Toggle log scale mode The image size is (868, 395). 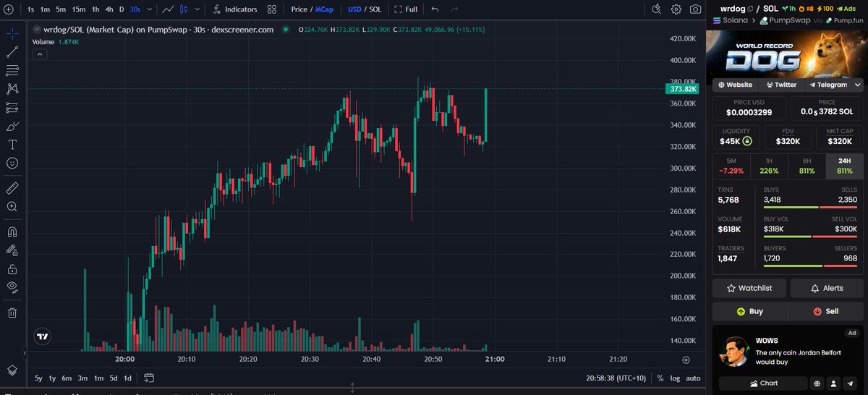click(x=675, y=378)
